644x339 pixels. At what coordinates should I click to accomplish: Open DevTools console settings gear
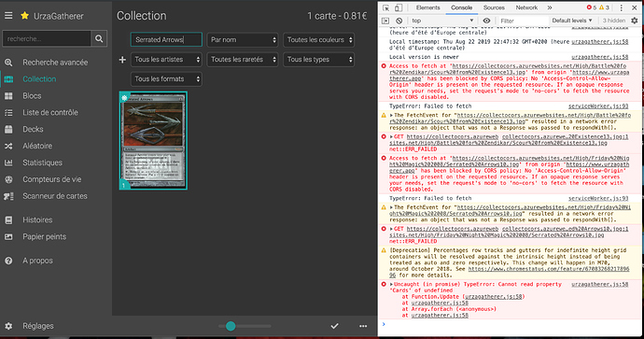[x=635, y=21]
